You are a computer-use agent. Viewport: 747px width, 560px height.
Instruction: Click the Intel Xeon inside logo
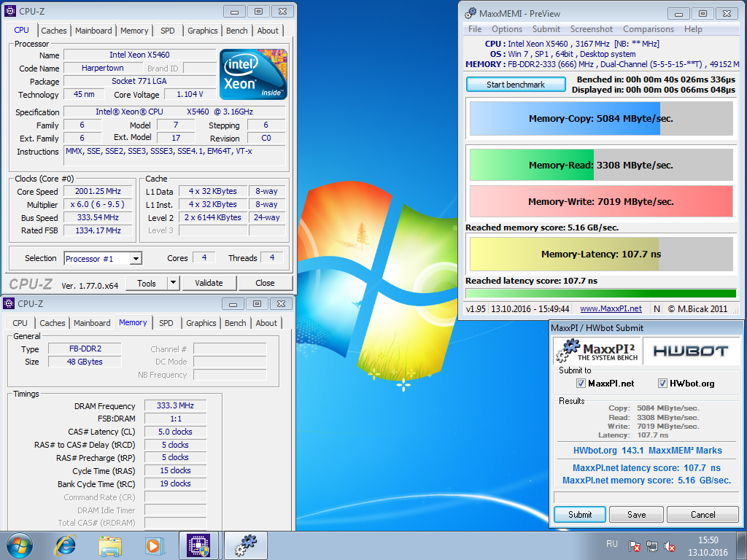(253, 74)
